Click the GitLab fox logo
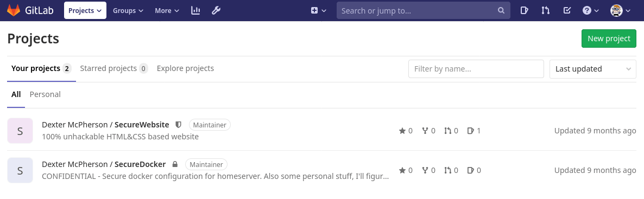The image size is (644, 199). pos(14,11)
